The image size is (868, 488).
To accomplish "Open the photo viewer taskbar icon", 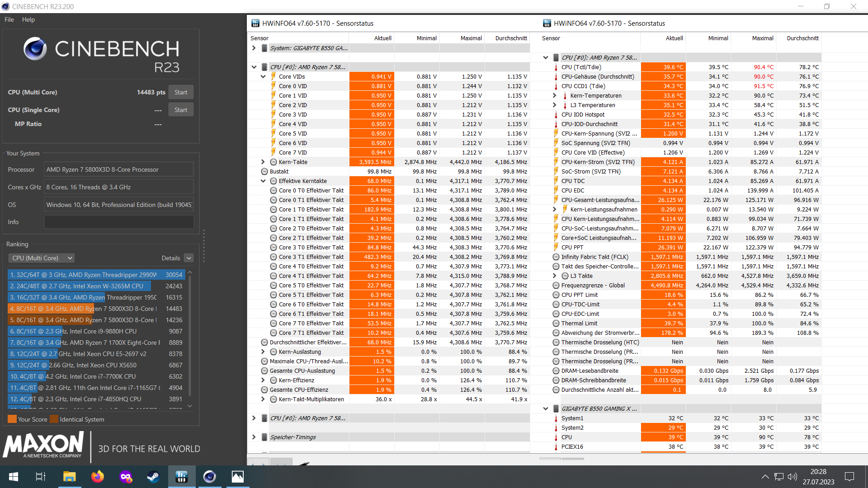I will [x=237, y=477].
